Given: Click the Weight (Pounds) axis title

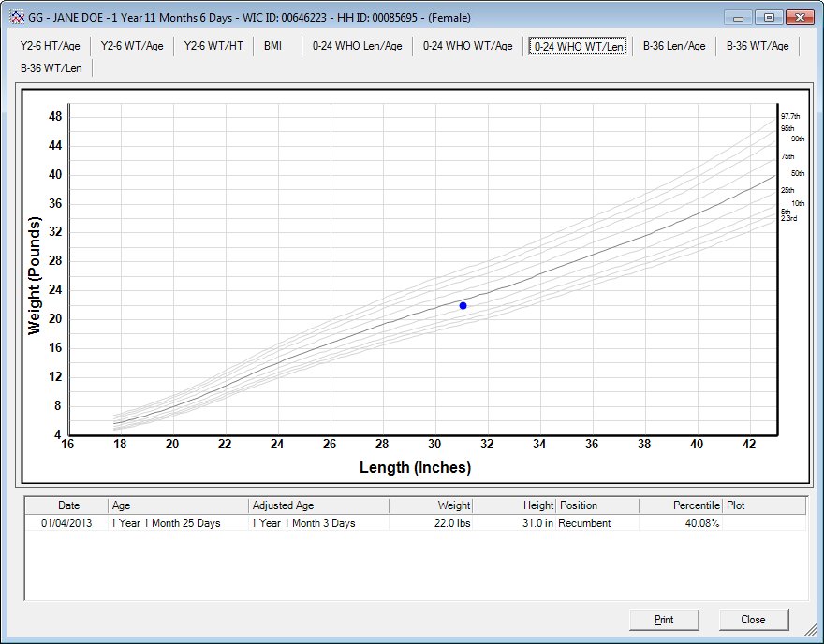Looking at the screenshot, I should [x=34, y=275].
